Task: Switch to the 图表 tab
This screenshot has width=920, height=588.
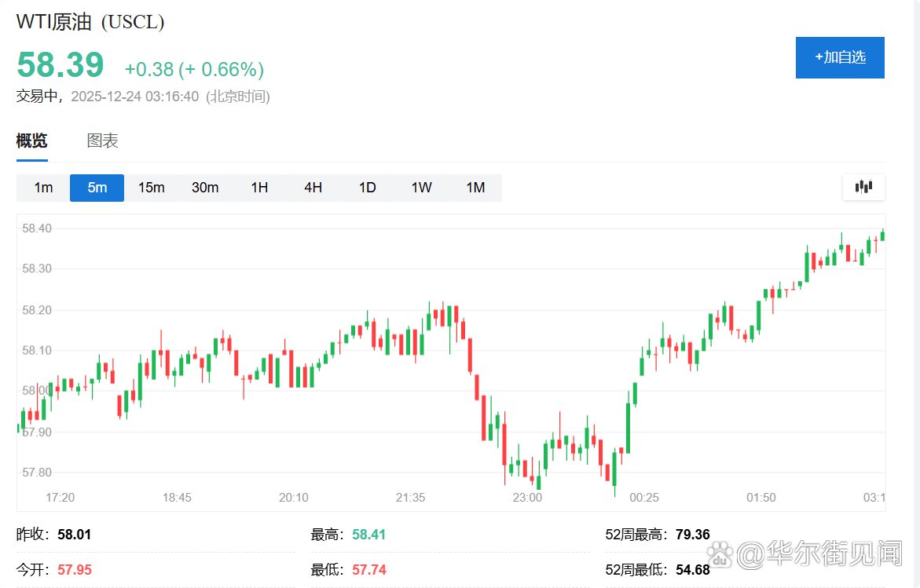Action: (103, 141)
